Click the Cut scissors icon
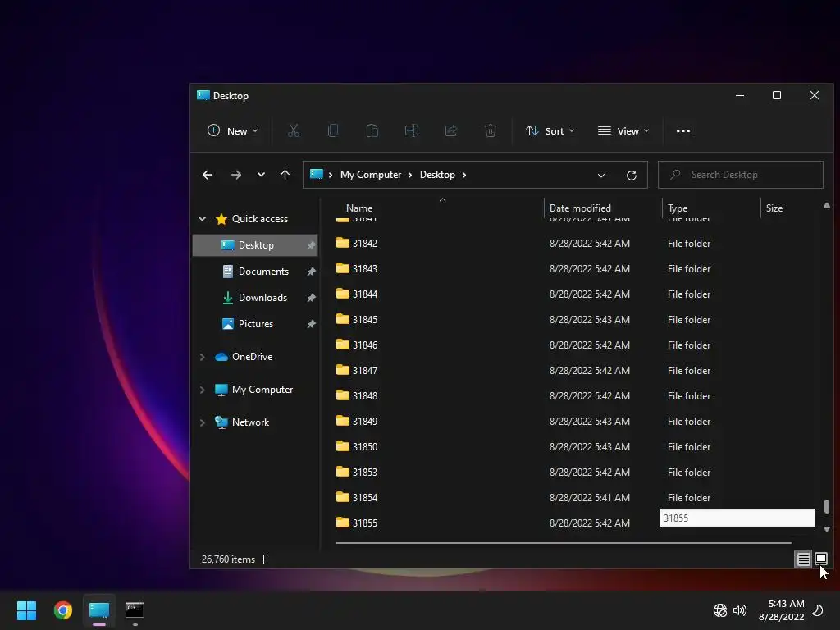840x630 pixels. [x=294, y=130]
